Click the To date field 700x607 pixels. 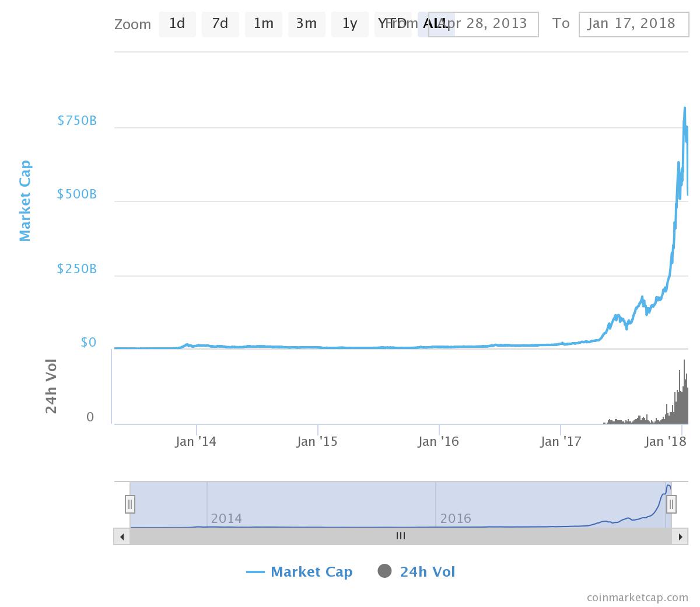coord(633,24)
